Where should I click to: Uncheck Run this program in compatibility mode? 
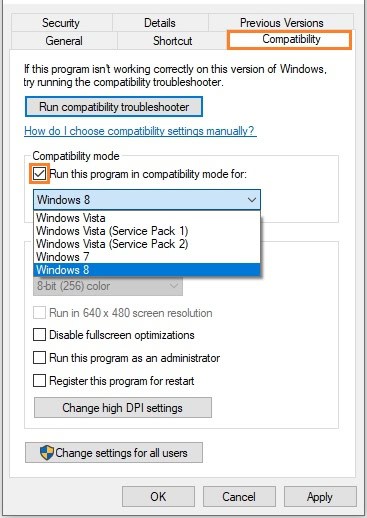(39, 174)
